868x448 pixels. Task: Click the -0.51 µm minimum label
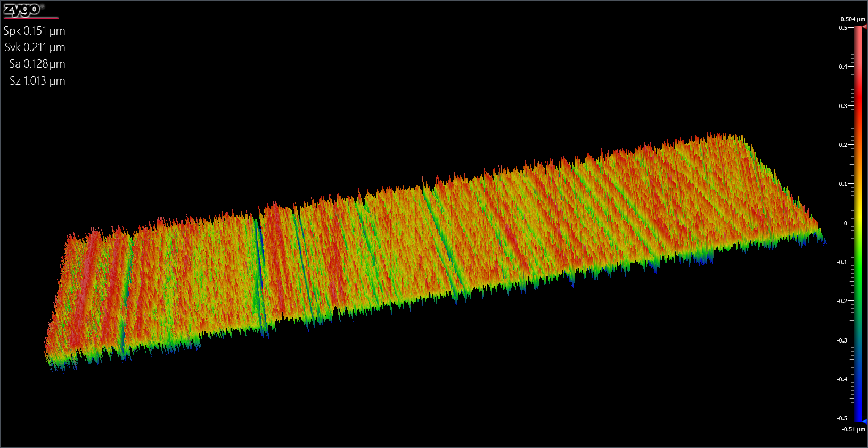pos(853,429)
